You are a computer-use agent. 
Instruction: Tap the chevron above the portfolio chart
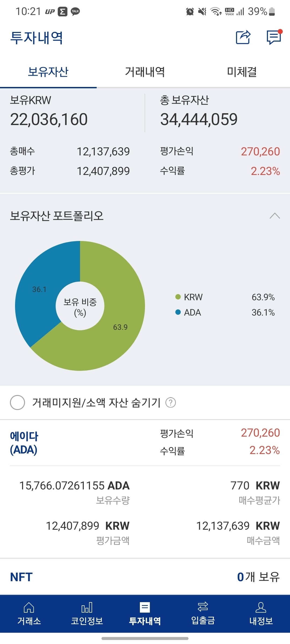click(275, 215)
